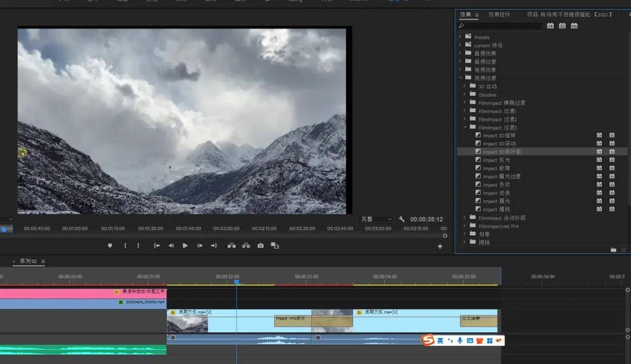Screen dimensions: 631x364
Task: Mark In point brace icon
Action: click(x=125, y=245)
